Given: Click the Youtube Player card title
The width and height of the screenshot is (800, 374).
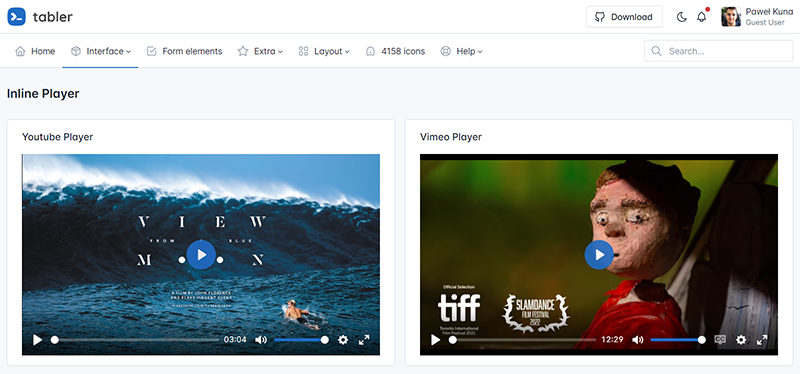Looking at the screenshot, I should 58,137.
